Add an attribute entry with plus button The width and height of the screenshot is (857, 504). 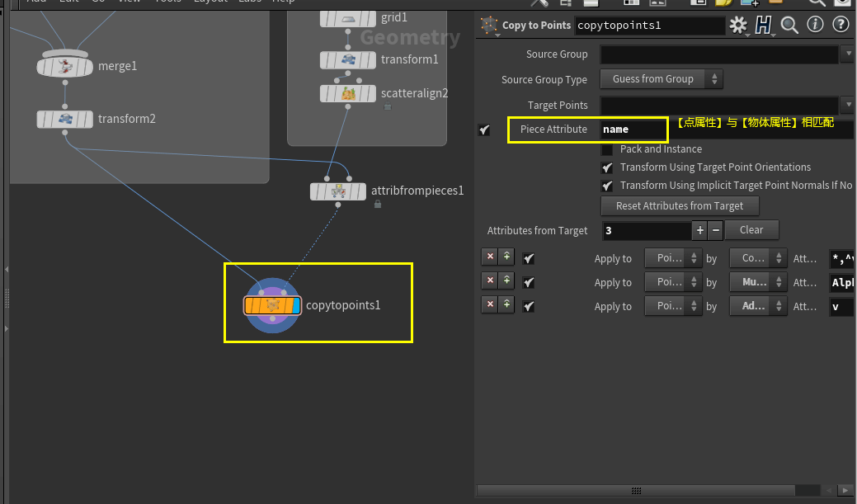pyautogui.click(x=699, y=231)
